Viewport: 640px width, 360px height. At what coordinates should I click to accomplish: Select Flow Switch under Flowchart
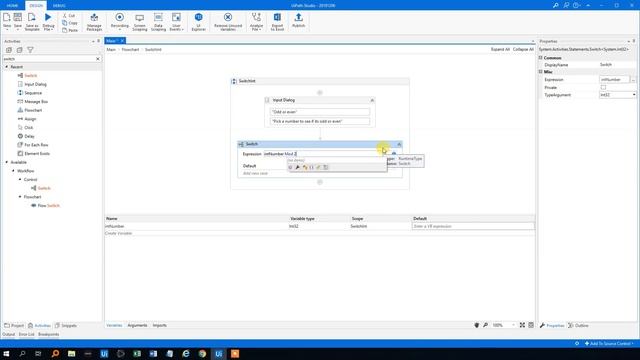[x=48, y=205]
